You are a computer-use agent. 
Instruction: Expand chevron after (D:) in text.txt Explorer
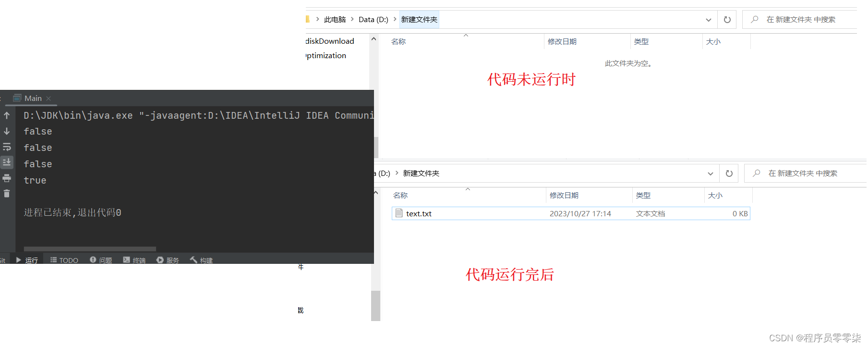(x=397, y=173)
